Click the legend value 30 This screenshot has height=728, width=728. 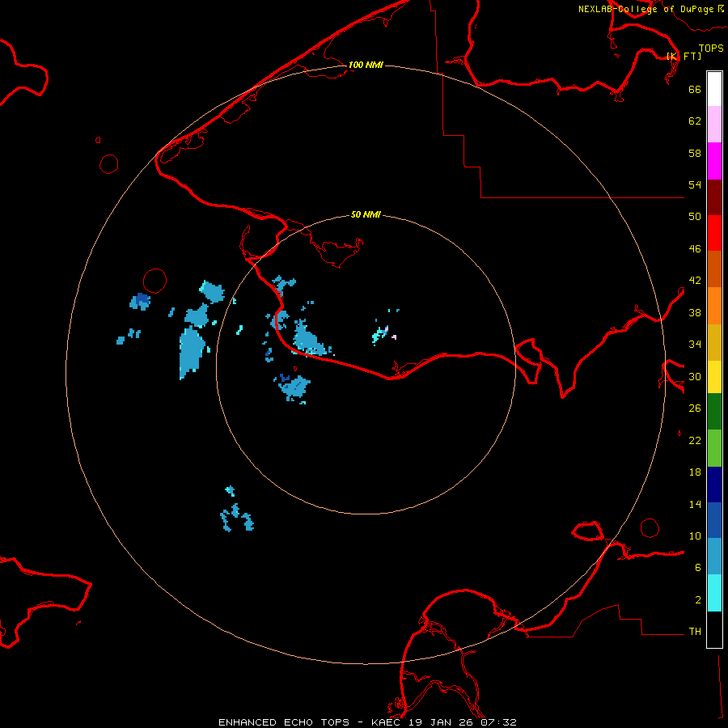pos(695,376)
